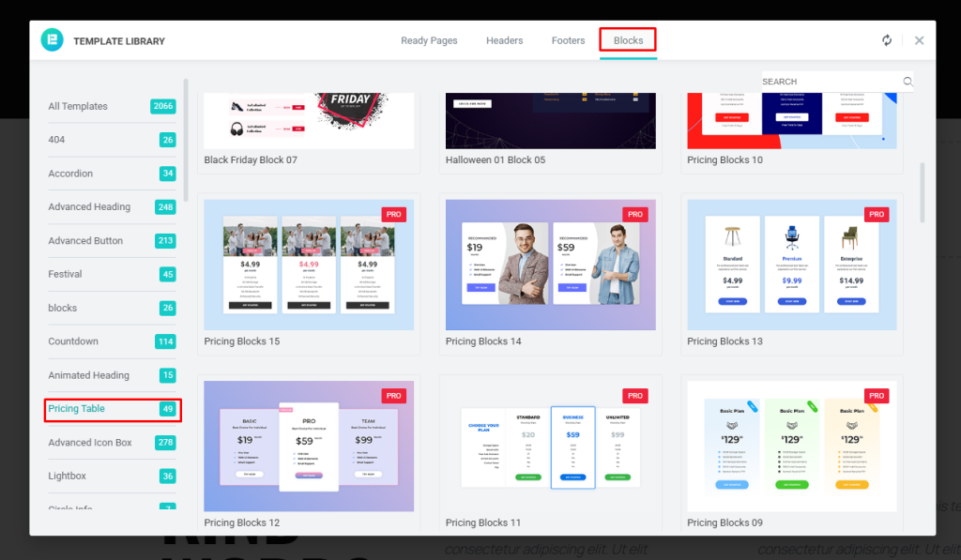Preview the Pricing Blocks 12 thumbnail

pos(309,446)
